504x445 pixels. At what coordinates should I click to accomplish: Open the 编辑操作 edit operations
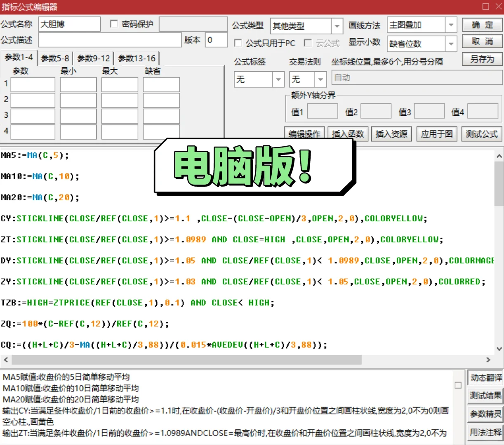(304, 133)
